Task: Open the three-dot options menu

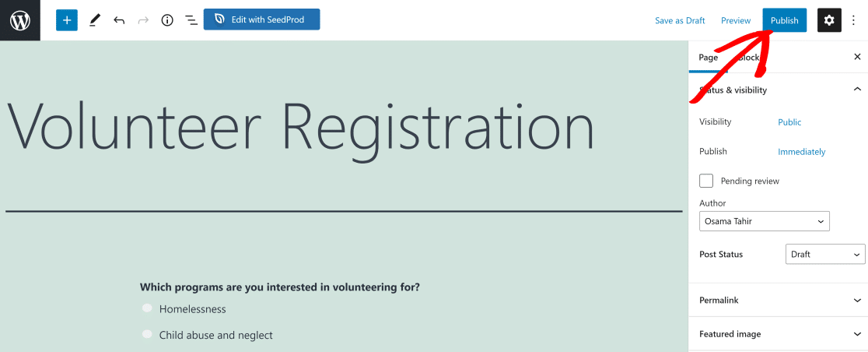Action: 853,20
